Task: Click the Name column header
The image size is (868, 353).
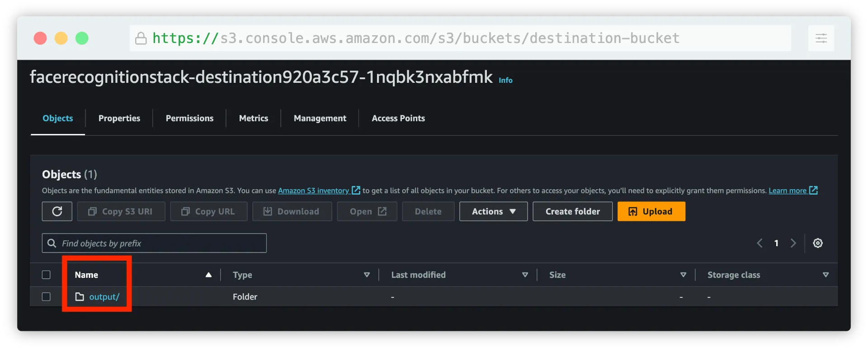Action: coord(86,275)
